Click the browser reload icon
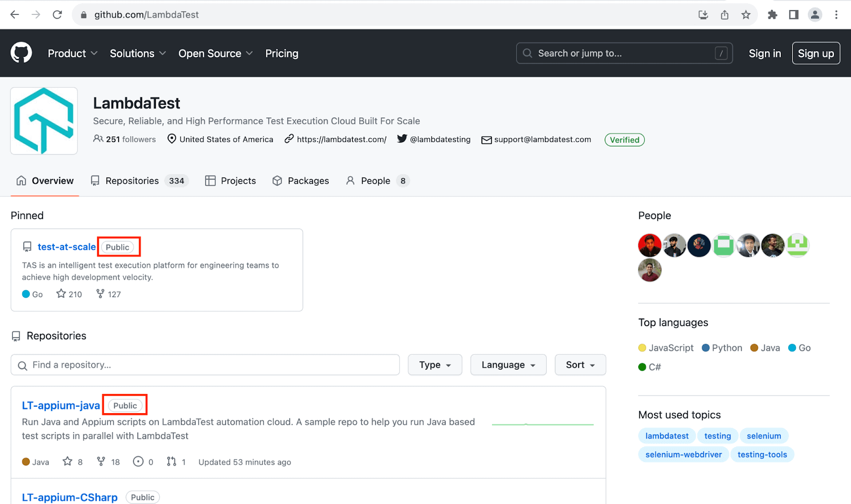Viewport: 851px width, 504px height. point(57,15)
